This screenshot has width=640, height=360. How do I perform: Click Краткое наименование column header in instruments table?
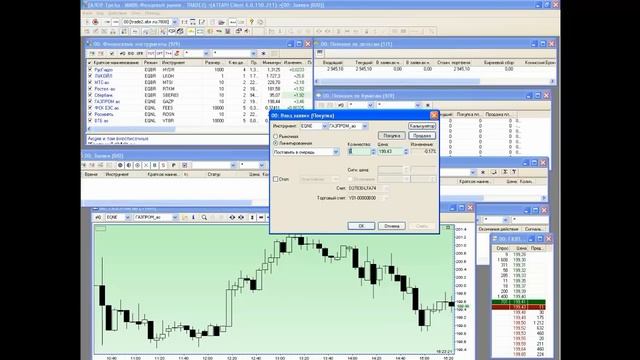[x=116, y=63]
